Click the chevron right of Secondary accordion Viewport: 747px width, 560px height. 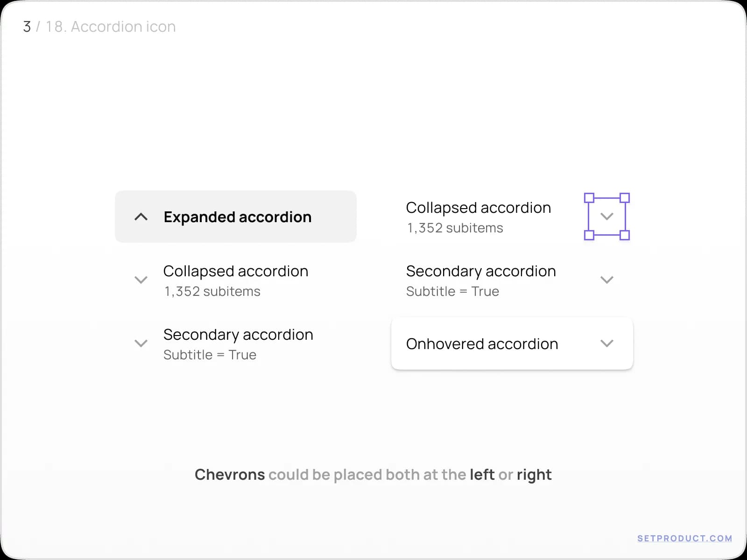coord(607,280)
